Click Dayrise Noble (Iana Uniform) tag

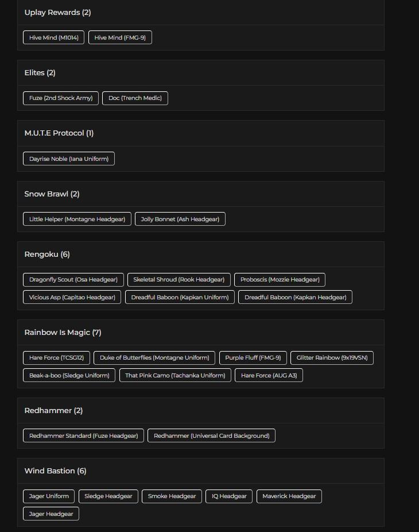[69, 159]
